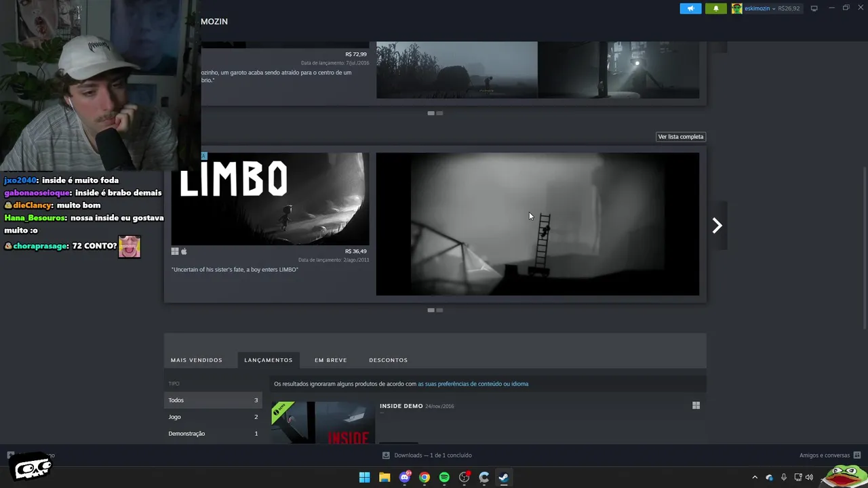Click the Downloads icon in bottom bar
This screenshot has height=488, width=868.
point(386,455)
